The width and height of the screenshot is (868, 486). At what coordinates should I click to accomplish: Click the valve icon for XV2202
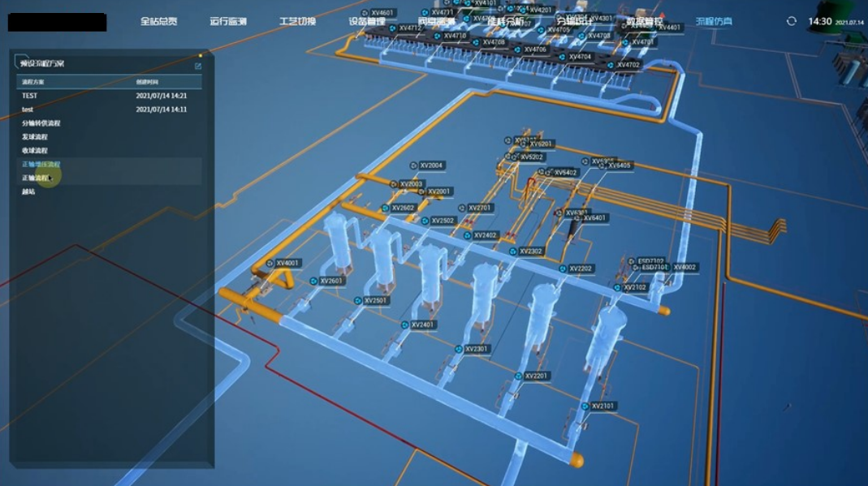point(563,269)
